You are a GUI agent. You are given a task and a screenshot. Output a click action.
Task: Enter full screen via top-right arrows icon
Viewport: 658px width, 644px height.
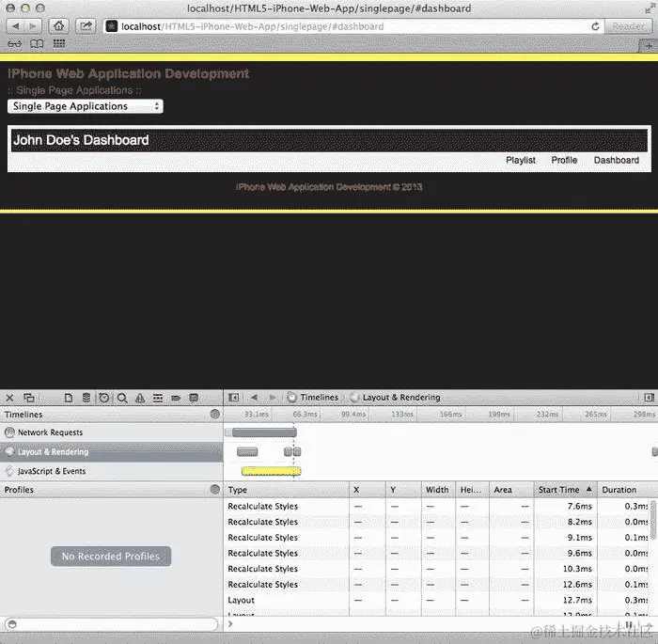point(649,8)
